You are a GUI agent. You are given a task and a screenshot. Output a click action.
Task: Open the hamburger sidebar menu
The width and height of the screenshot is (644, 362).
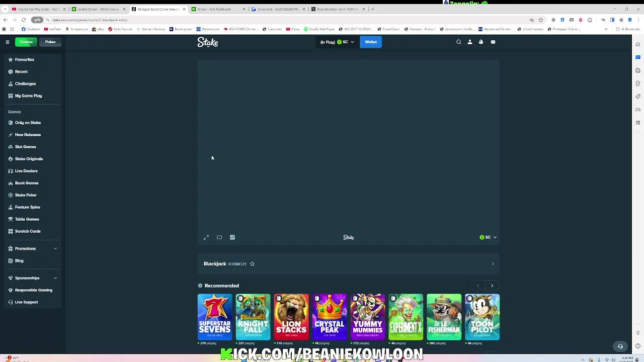click(8, 42)
